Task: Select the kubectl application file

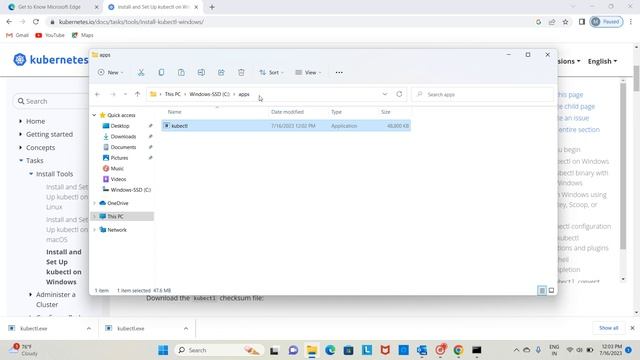Action: pos(286,126)
